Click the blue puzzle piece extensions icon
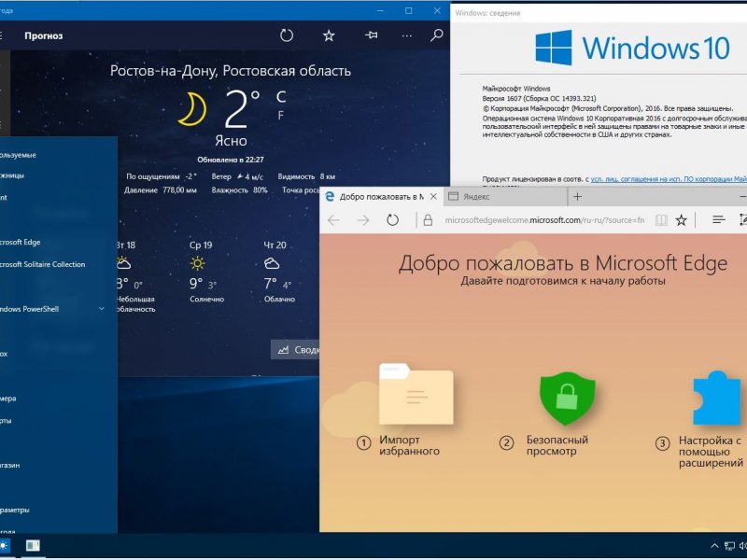 717,398
